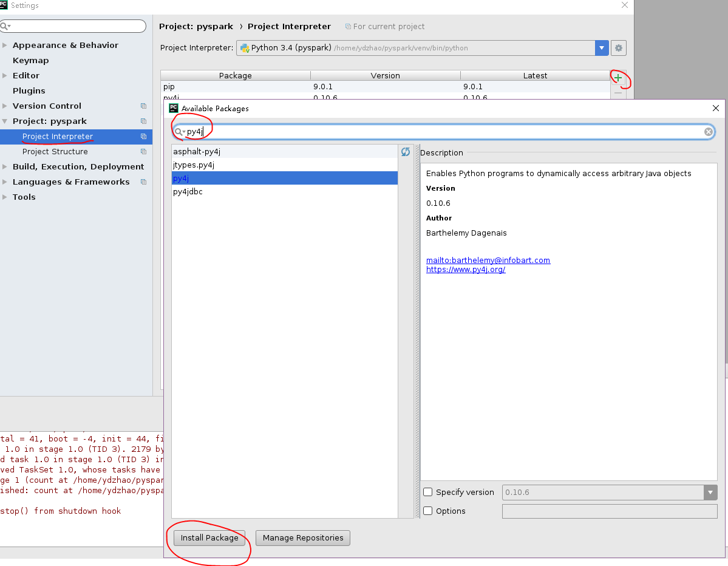
Task: Expand Languages & Frameworks section
Action: [5, 182]
